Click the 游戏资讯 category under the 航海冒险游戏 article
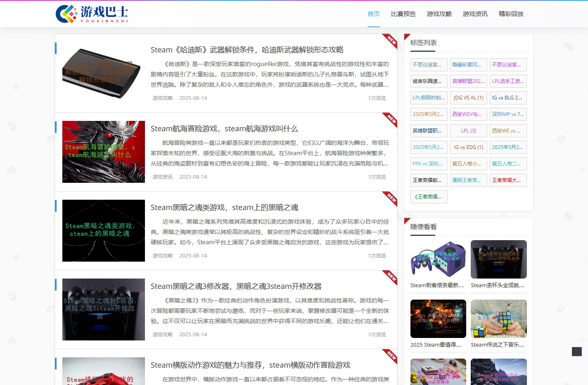 [163, 177]
